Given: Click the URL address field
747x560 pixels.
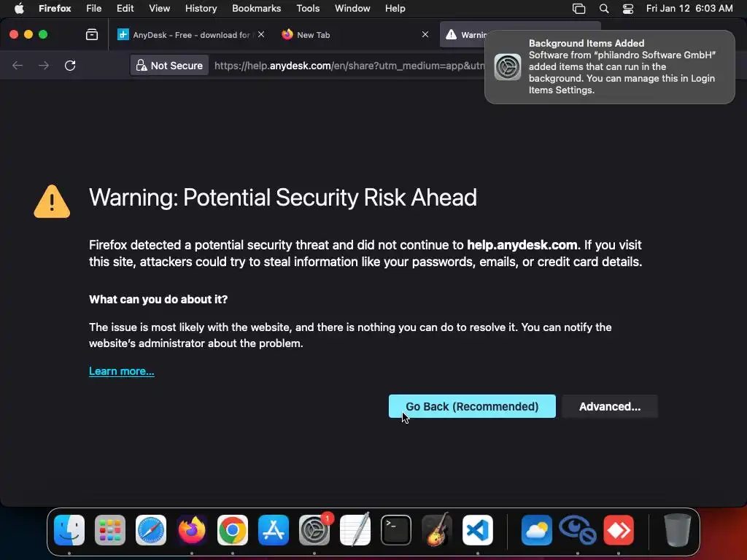Looking at the screenshot, I should click(x=348, y=65).
